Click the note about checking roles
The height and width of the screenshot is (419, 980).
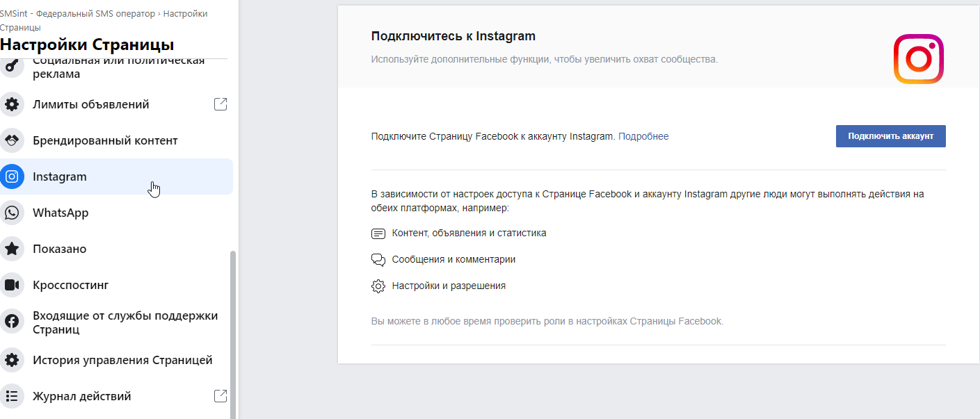click(x=547, y=322)
